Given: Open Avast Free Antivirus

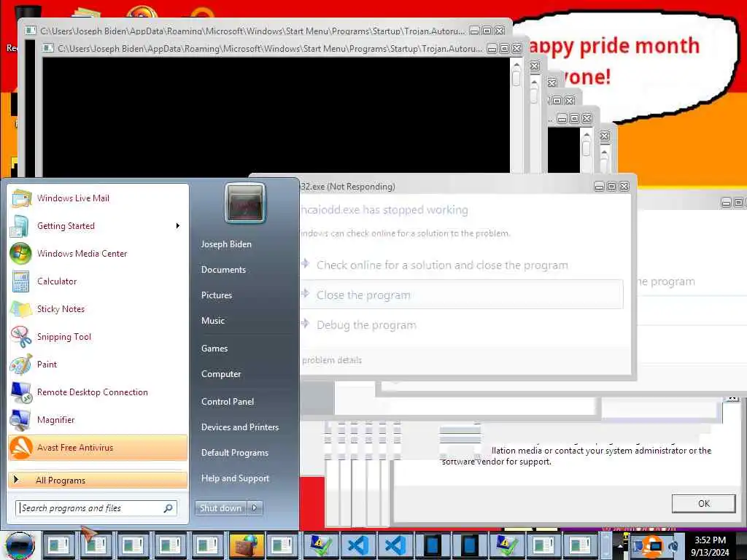Looking at the screenshot, I should coord(98,448).
